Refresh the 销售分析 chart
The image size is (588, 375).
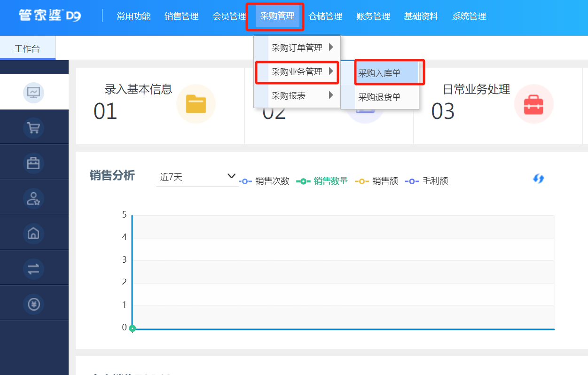click(x=538, y=179)
